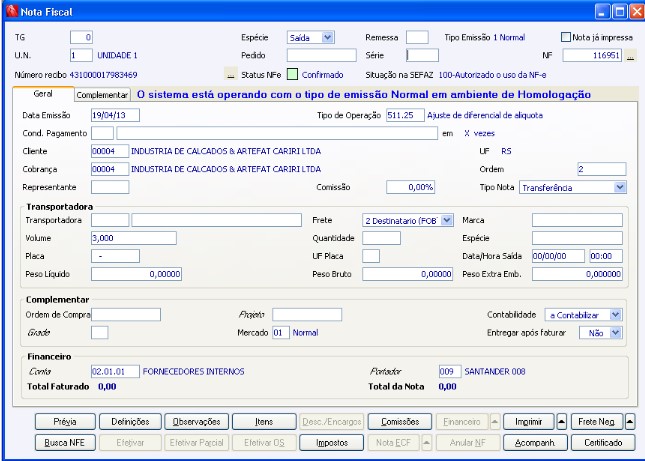Viewport: 645px width, 461px height.
Task: Click the Peso Bruto field
Action: tap(407, 274)
